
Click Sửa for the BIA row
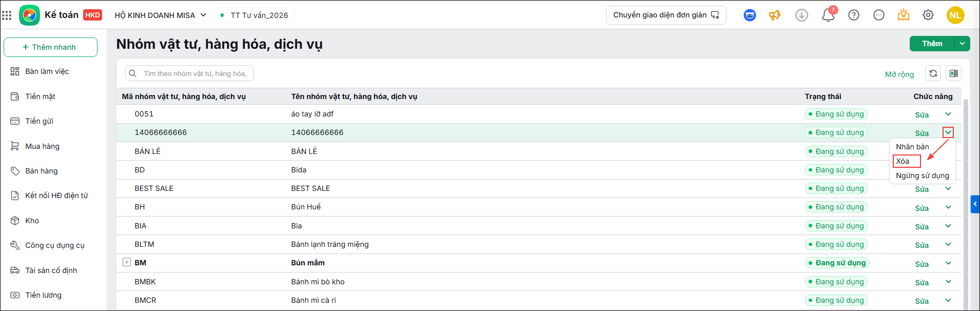[922, 227]
